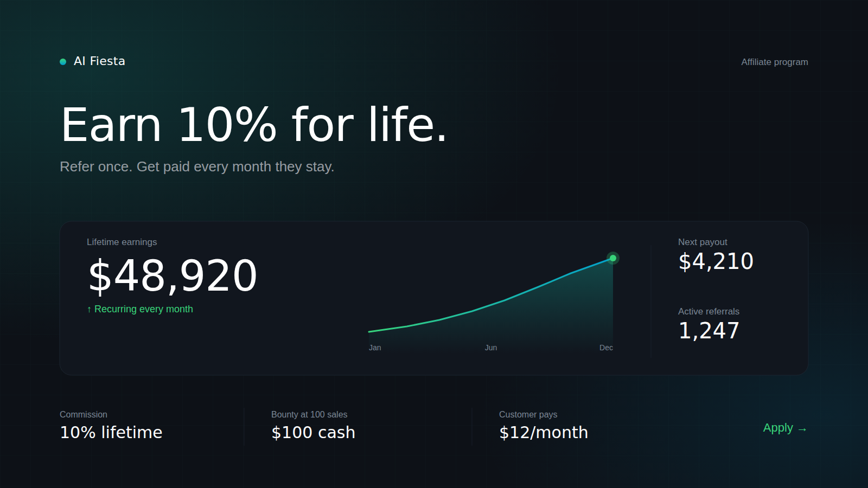Click the green data point on chart

point(612,258)
